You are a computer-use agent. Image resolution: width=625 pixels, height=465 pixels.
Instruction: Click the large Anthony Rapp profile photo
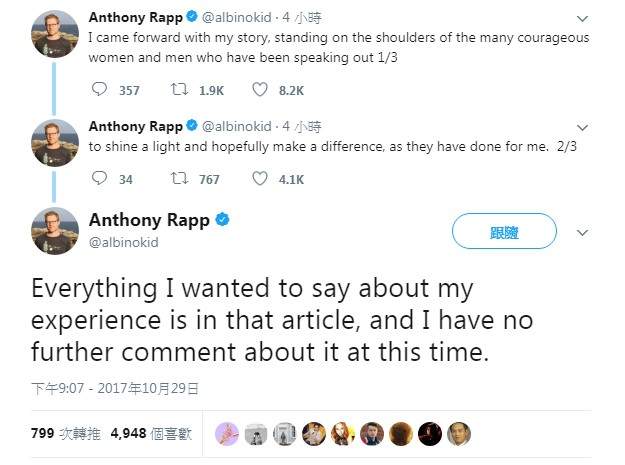55,230
